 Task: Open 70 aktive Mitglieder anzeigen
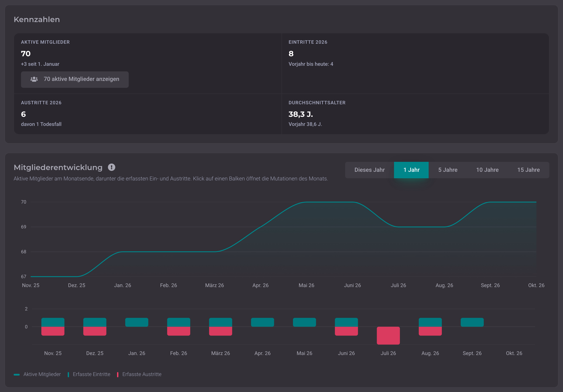[75, 79]
